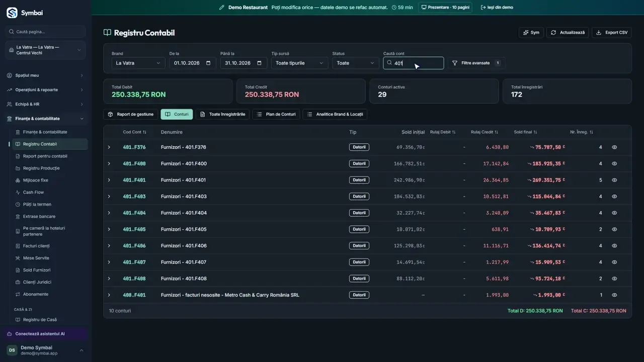Screen dimensions: 644x362
Task: View details of account 401.F405
Action: point(614,229)
